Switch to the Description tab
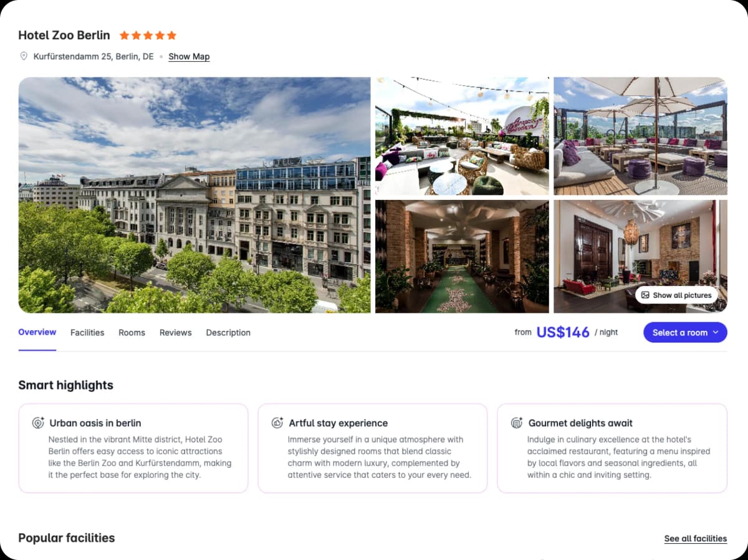Screen dimensions: 748x560 point(228,333)
